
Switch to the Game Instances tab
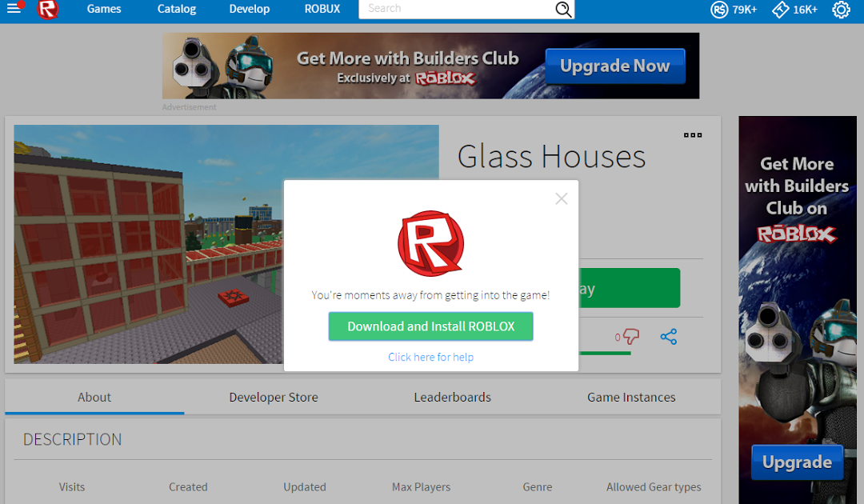pos(631,397)
